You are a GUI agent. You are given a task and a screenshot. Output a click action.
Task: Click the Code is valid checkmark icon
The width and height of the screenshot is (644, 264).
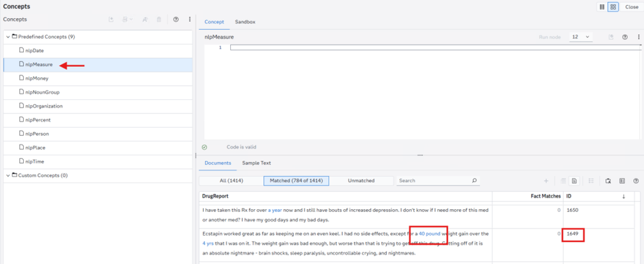coord(204,147)
